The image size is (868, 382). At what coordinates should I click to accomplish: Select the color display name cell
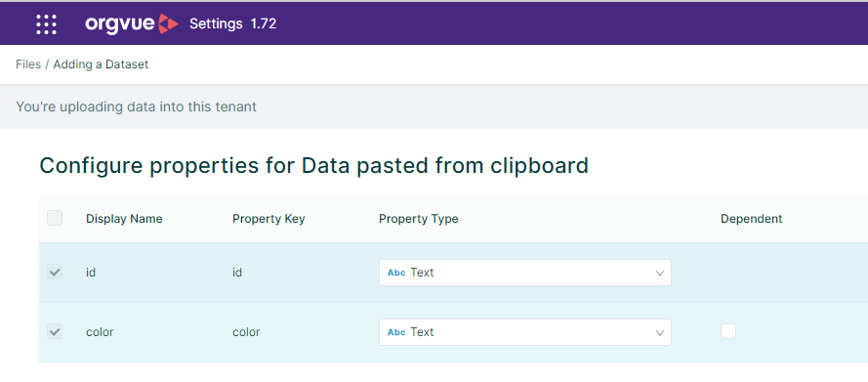pyautogui.click(x=100, y=332)
